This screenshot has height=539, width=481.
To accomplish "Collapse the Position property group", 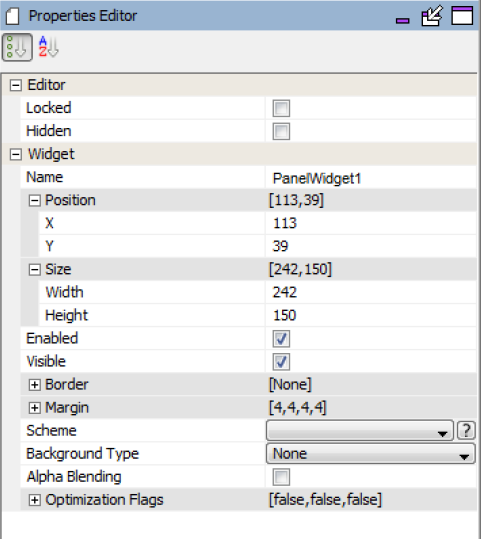I will click(x=34, y=200).
